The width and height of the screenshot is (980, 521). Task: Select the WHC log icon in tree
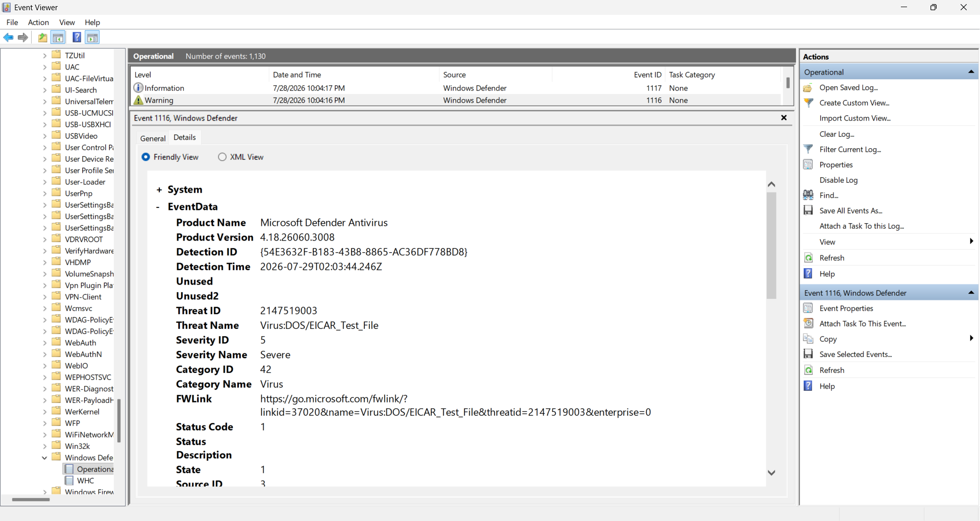[69, 481]
